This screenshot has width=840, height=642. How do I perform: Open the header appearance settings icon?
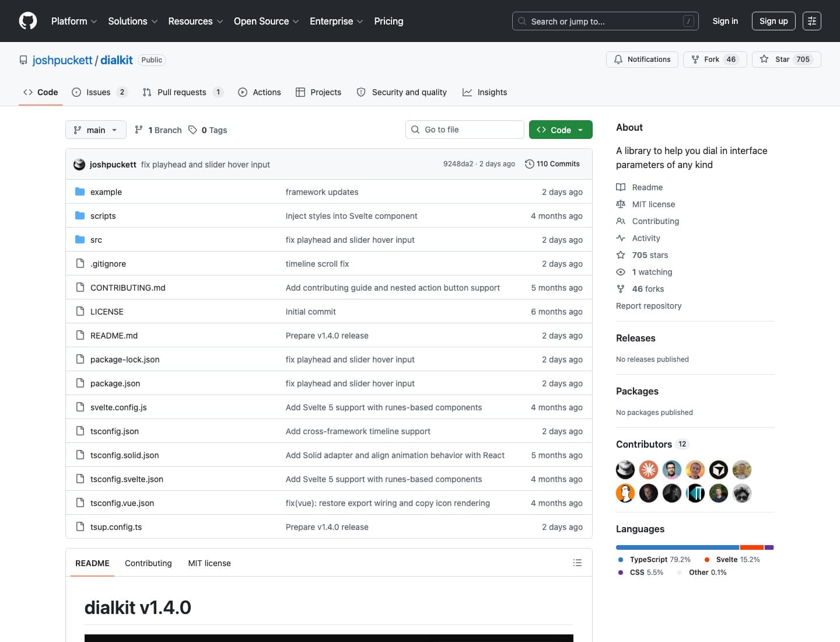pos(811,21)
